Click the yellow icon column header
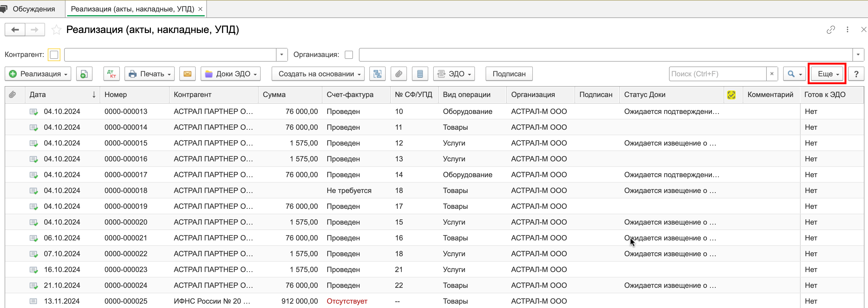This screenshot has height=308, width=868. point(731,95)
